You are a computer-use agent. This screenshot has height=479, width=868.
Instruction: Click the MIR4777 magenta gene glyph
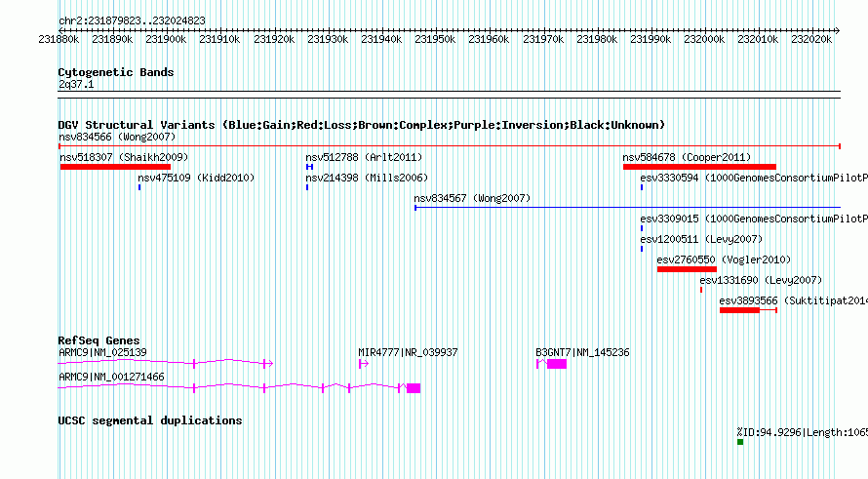point(364,364)
